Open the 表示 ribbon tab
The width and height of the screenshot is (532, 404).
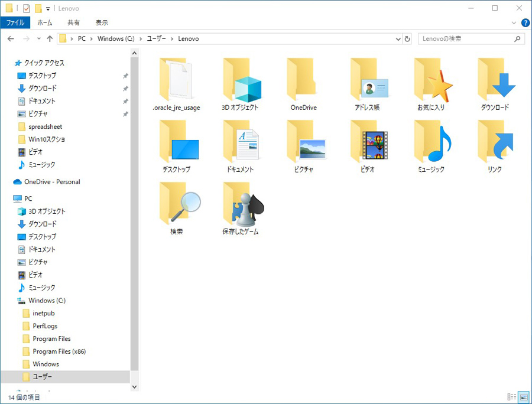coord(102,22)
